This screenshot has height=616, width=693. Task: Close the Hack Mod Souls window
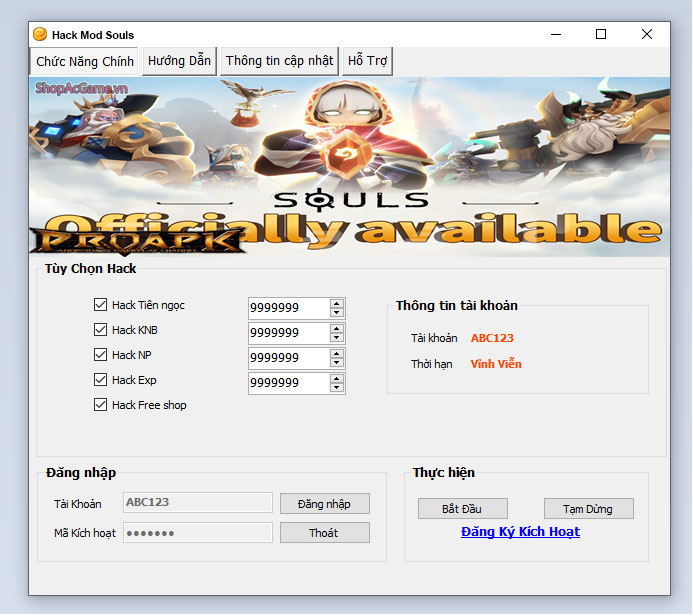point(647,34)
